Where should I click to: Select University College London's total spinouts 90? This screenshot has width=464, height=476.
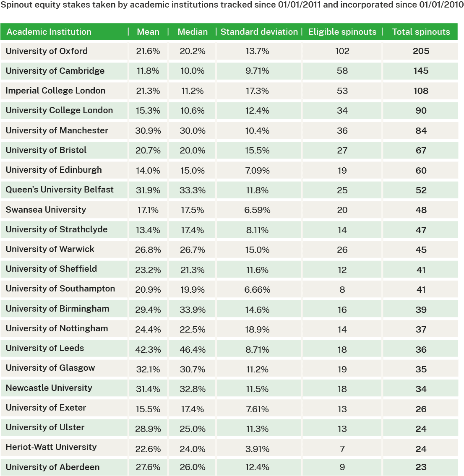pyautogui.click(x=421, y=110)
